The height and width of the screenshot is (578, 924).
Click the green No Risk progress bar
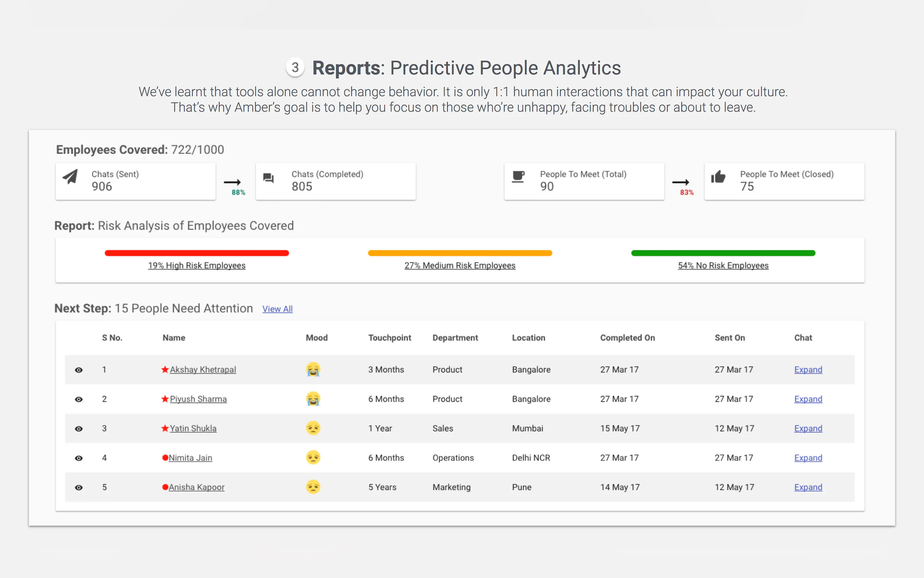[x=723, y=253]
